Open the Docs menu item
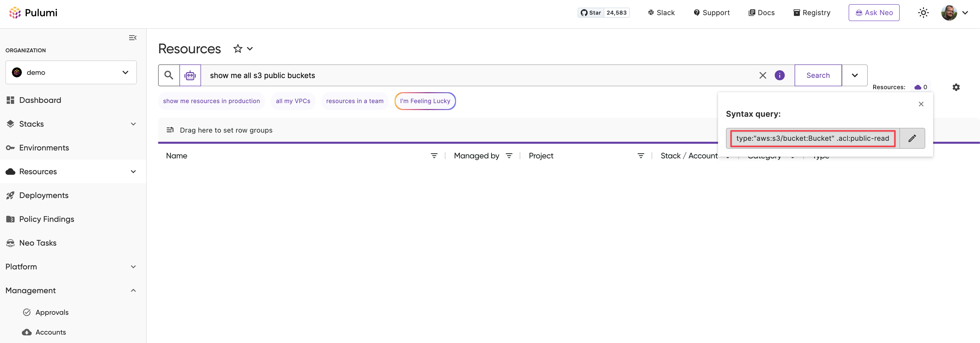The height and width of the screenshot is (343, 980). 762,12
